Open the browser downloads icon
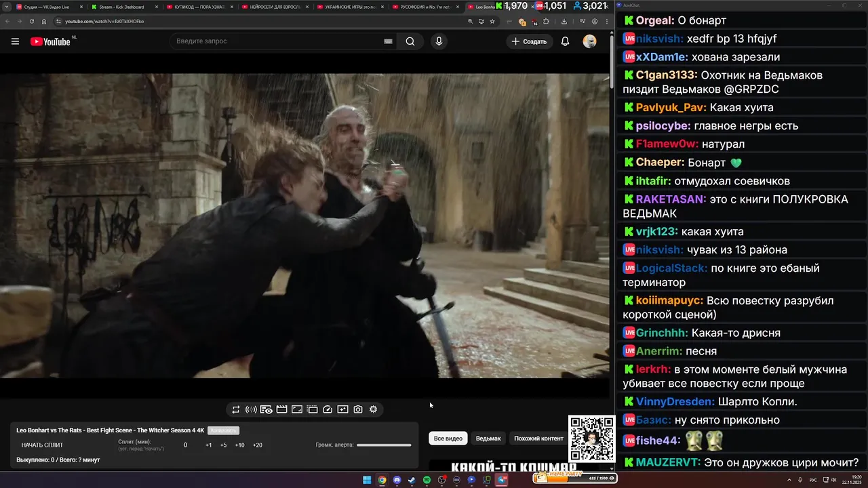The image size is (868, 488). pos(564,21)
